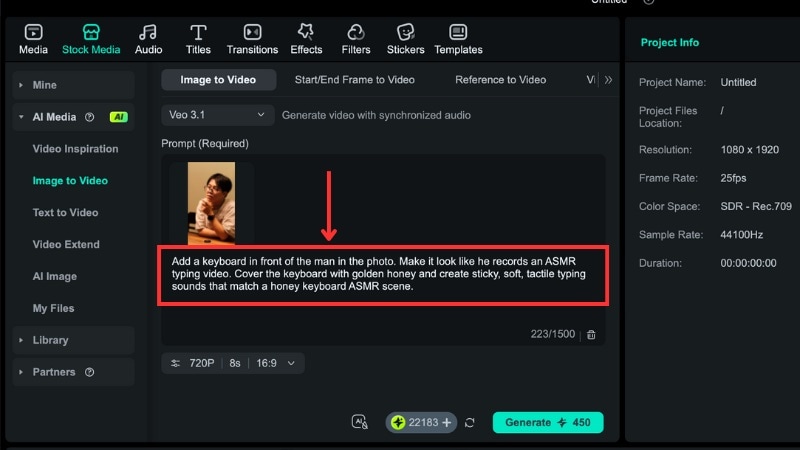Select the Stock Media icon
The width and height of the screenshot is (800, 450).
(91, 32)
